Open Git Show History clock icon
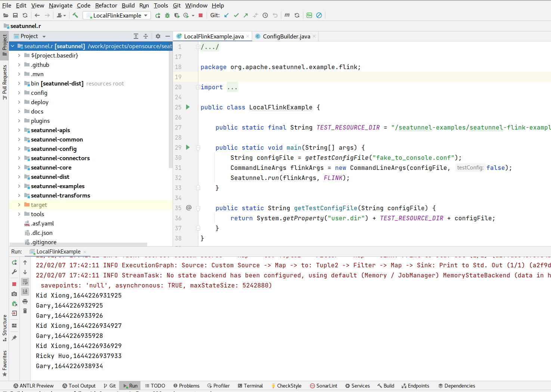The width and height of the screenshot is (551, 392). [265, 15]
